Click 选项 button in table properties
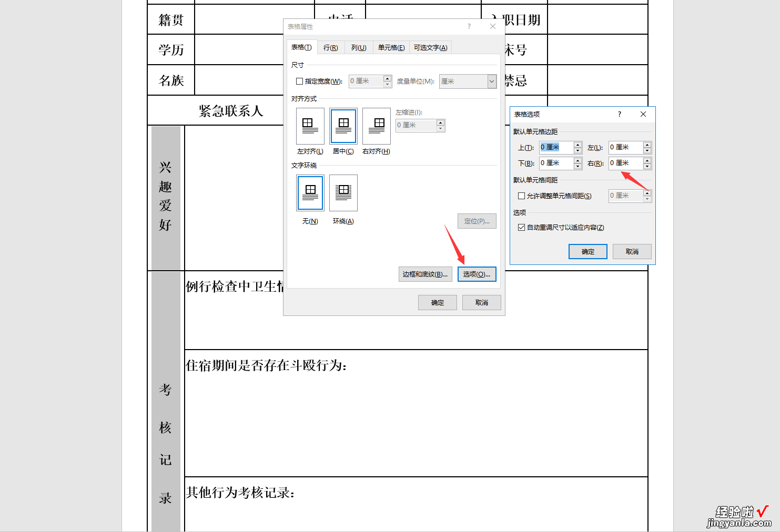Screen dimensions: 780x532 click(477, 274)
